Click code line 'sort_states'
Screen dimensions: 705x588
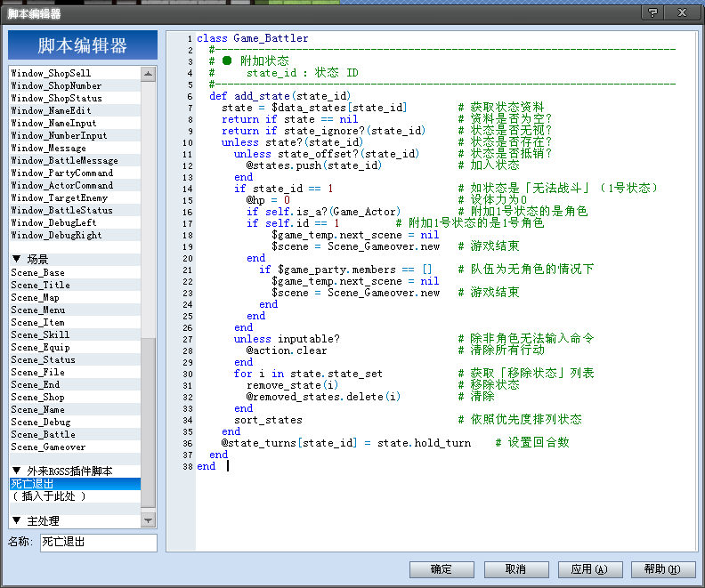click(268, 420)
